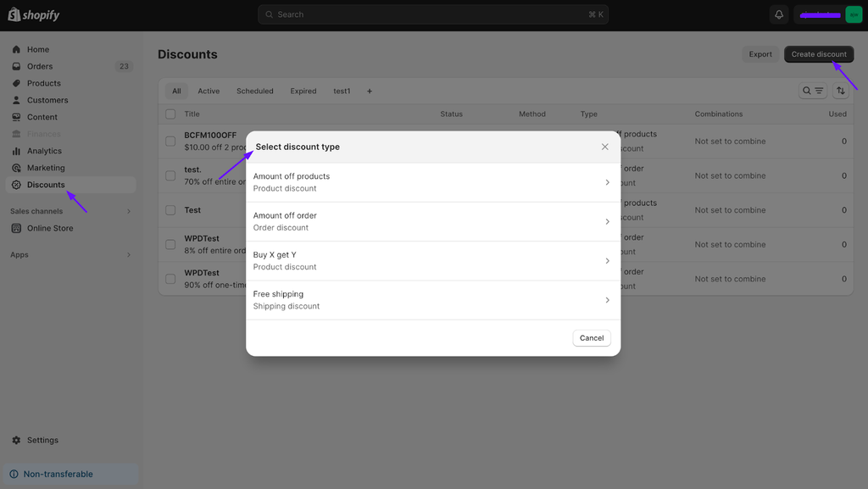Click the Home icon in sidebar
The image size is (868, 489).
[x=16, y=49]
